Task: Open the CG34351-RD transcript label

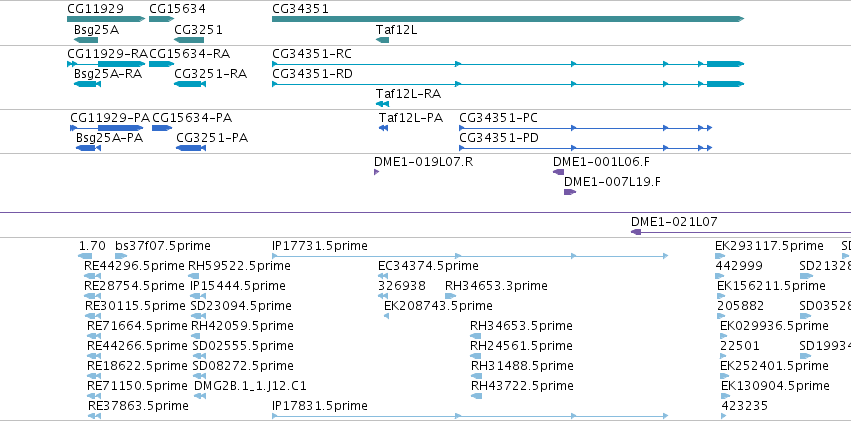Action: 312,74
